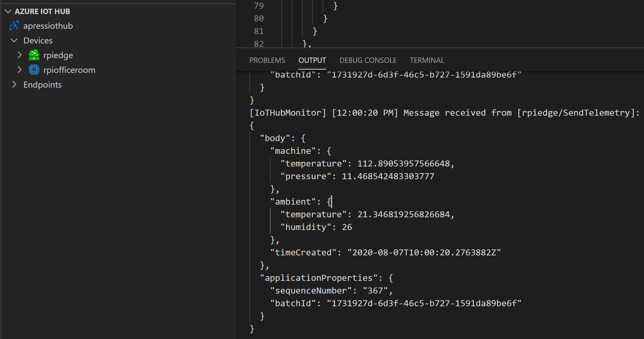Viewport: 644px width, 339px height.
Task: Open the DEBUG CONSOLE tab
Action: pos(368,60)
